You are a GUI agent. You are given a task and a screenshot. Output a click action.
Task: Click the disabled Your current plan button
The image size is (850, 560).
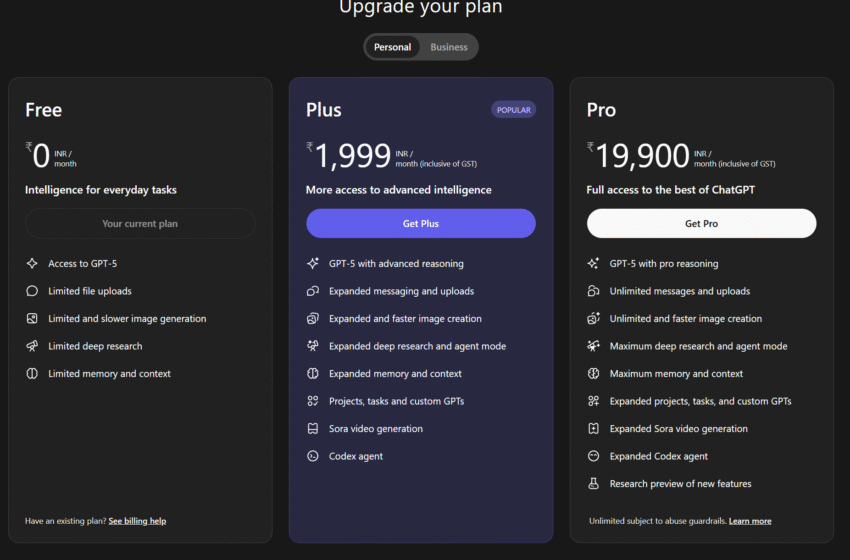[140, 224]
